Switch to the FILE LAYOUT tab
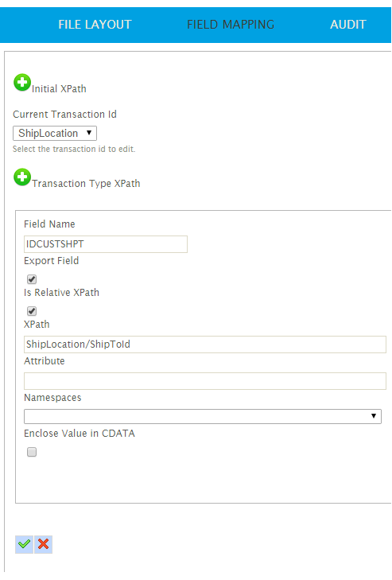 95,25
